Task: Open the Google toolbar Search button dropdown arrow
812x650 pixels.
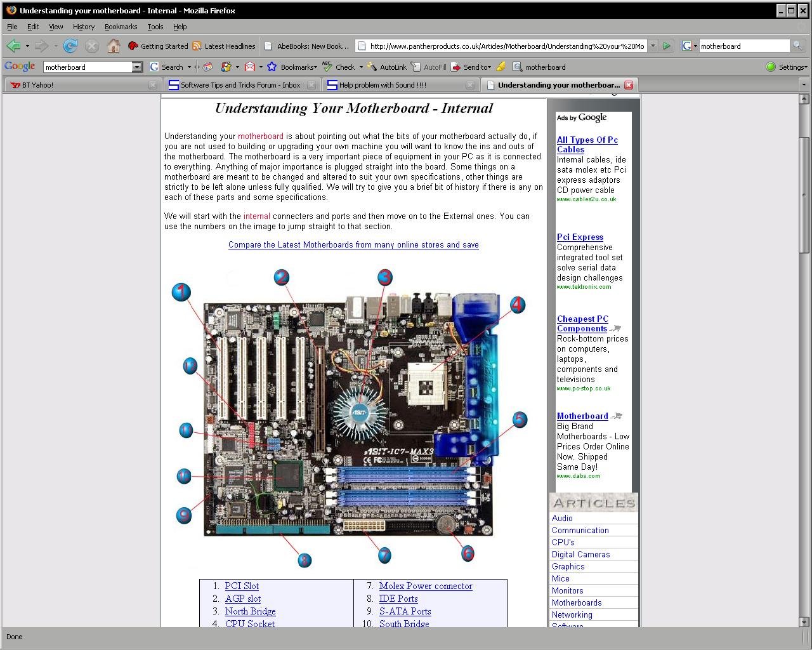Action: (189, 67)
